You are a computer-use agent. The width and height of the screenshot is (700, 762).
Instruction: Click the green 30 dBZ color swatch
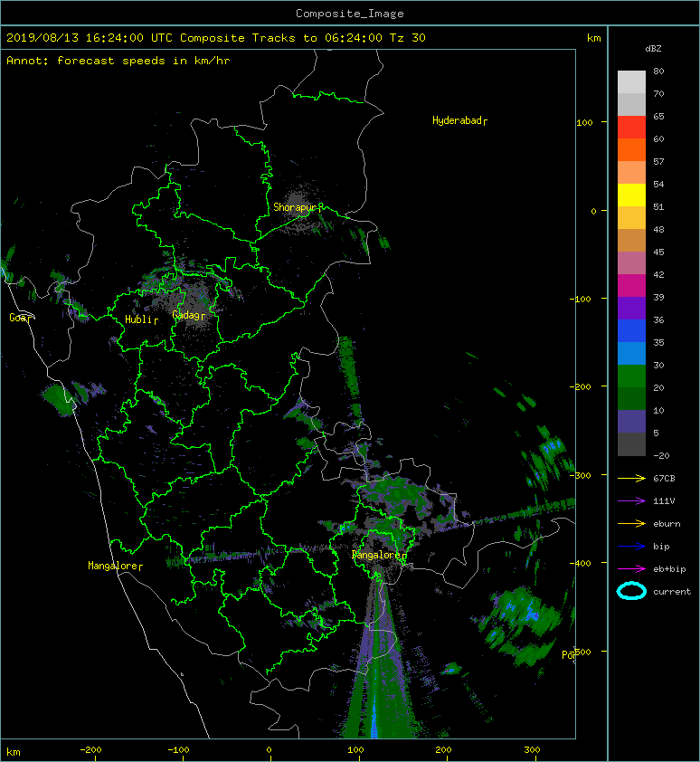pos(631,376)
